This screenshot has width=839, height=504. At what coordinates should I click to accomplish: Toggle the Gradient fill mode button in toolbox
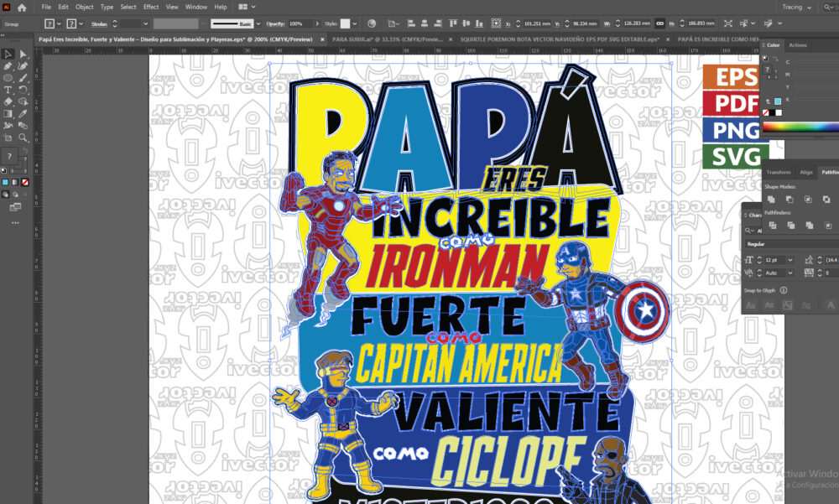click(x=15, y=183)
